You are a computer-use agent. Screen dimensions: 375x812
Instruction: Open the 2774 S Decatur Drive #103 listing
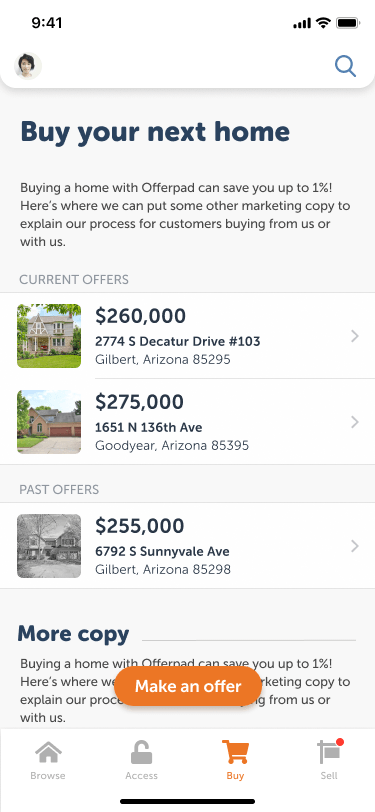[x=188, y=336]
